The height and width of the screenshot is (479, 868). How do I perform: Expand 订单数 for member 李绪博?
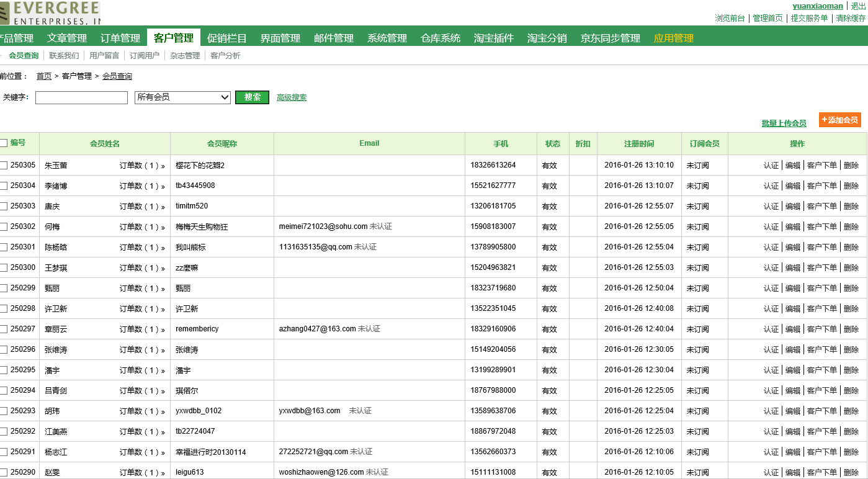142,186
